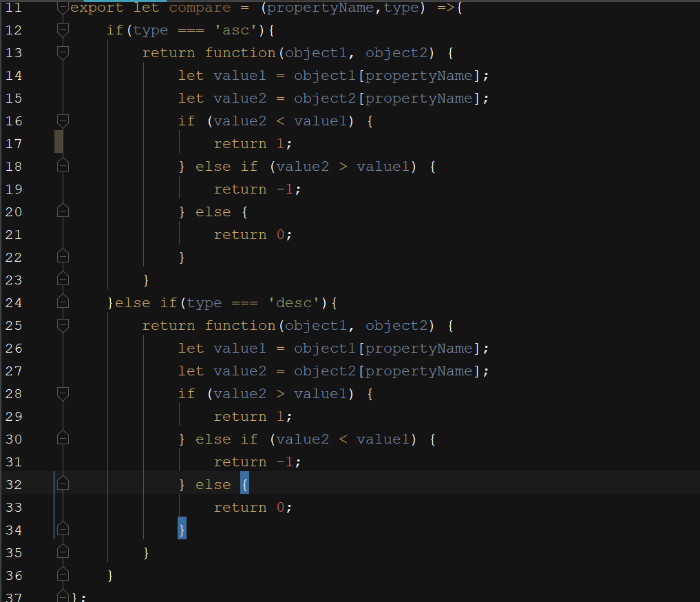700x602 pixels.
Task: Collapse the 'asc' if block on line 12
Action: point(62,30)
